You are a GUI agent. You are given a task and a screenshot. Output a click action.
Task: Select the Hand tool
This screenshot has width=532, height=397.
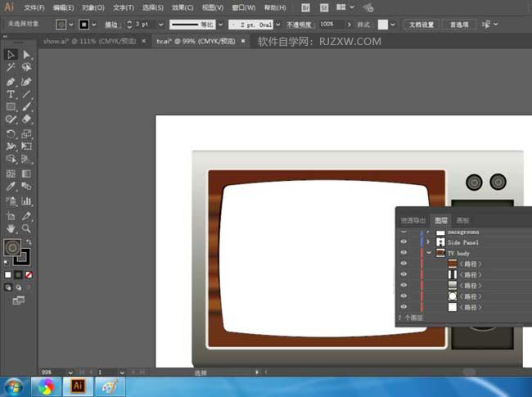(x=11, y=228)
